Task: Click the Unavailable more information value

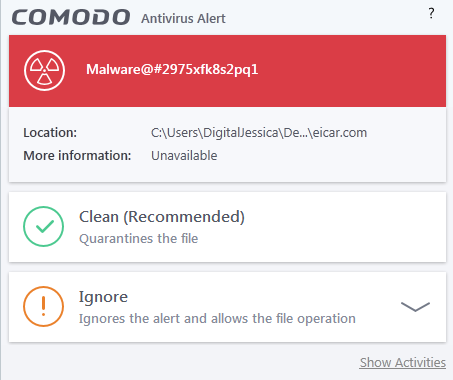Action: [184, 156]
